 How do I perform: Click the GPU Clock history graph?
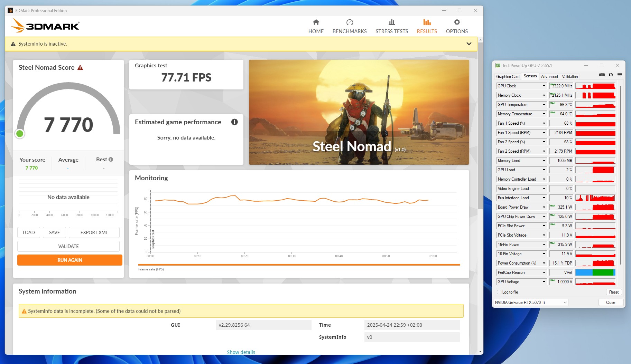[595, 86]
